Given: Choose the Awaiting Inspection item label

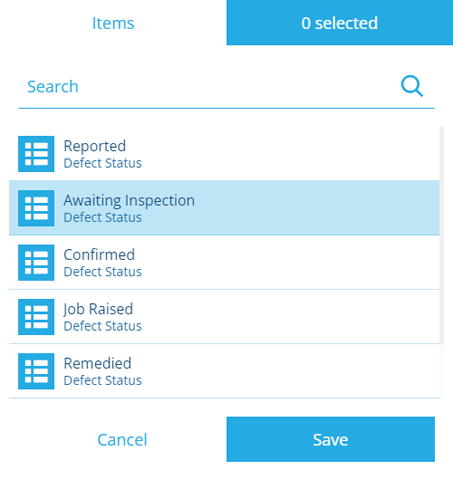Looking at the screenshot, I should coord(129,200).
